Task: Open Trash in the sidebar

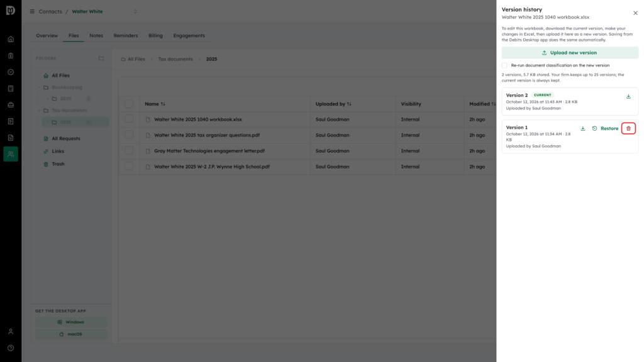Action: click(58, 164)
